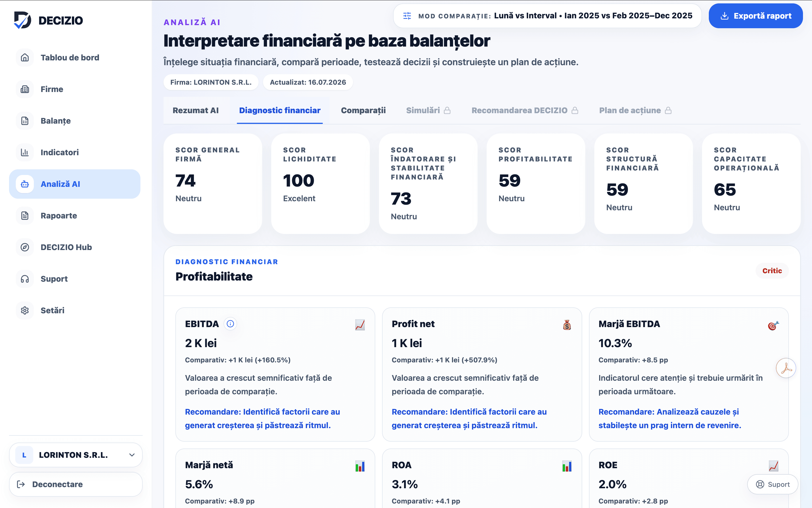Click the ROE value 2.0%
The height and width of the screenshot is (508, 812).
[x=612, y=484]
